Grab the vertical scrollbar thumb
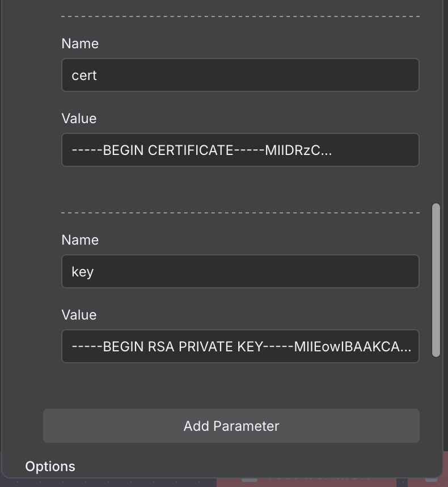448x487 pixels. point(436,279)
